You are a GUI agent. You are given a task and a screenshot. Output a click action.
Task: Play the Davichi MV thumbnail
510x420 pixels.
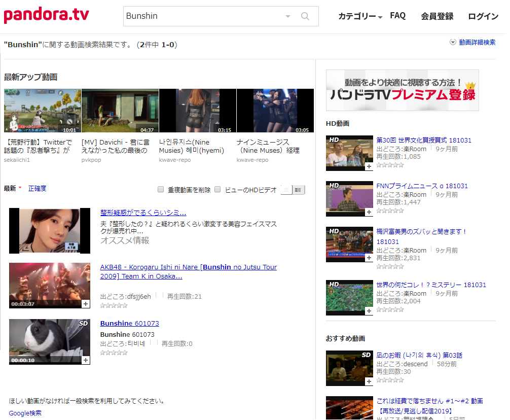[120, 111]
